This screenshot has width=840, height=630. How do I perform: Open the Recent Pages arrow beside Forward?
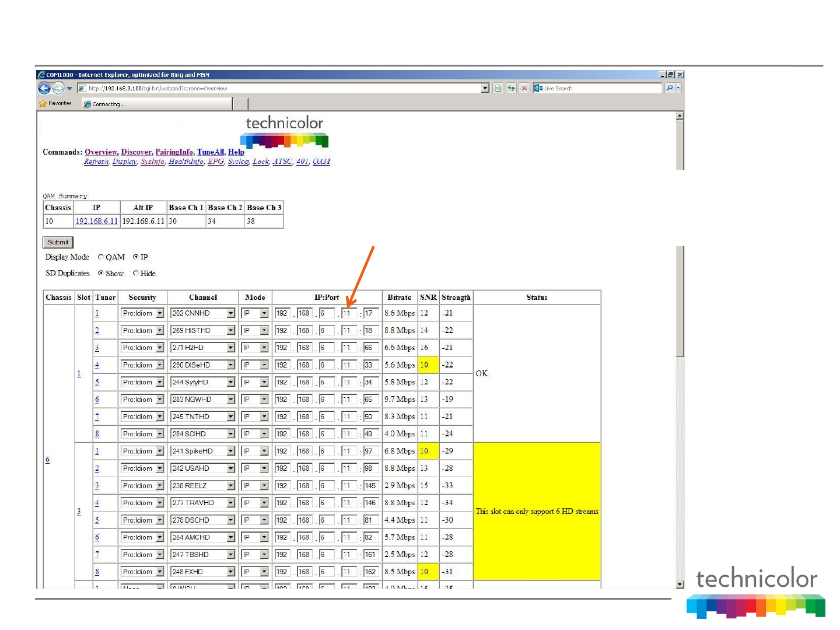[x=69, y=89]
